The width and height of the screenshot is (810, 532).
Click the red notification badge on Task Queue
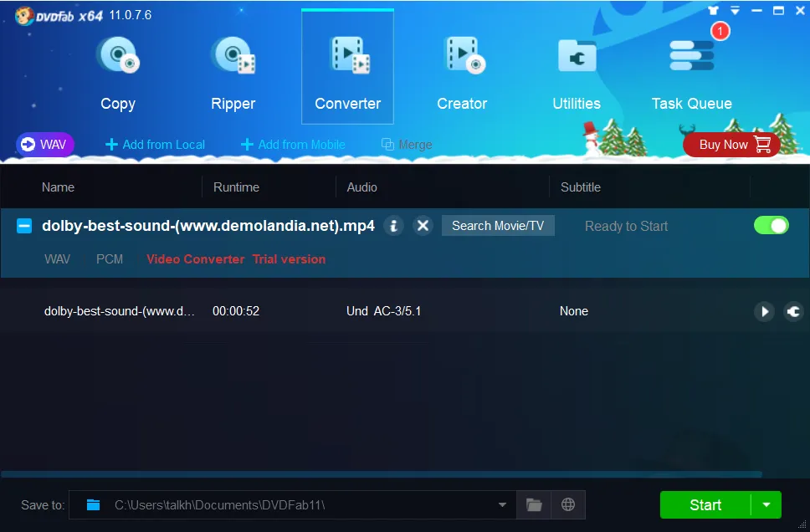click(720, 31)
